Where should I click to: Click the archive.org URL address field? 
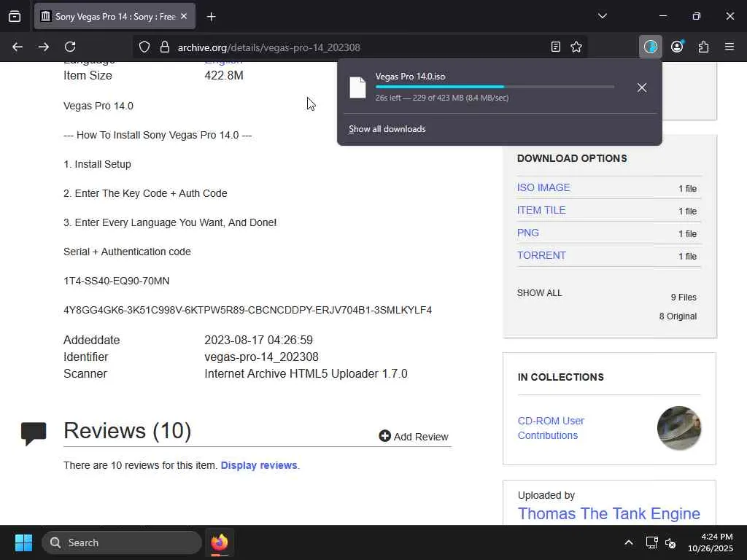[360, 47]
